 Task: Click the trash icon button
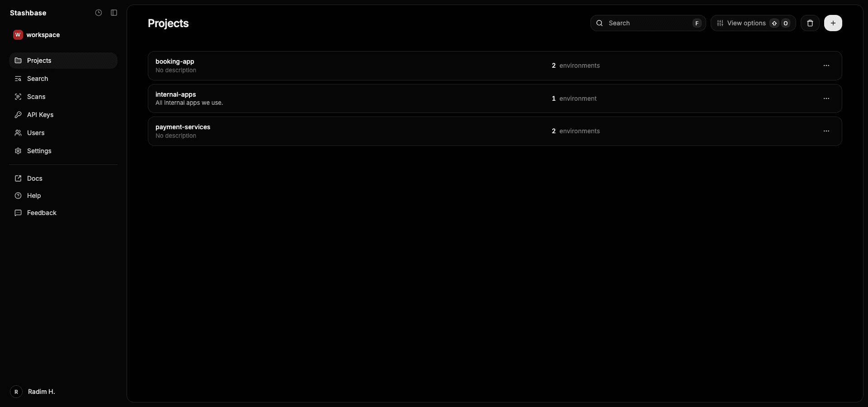810,23
